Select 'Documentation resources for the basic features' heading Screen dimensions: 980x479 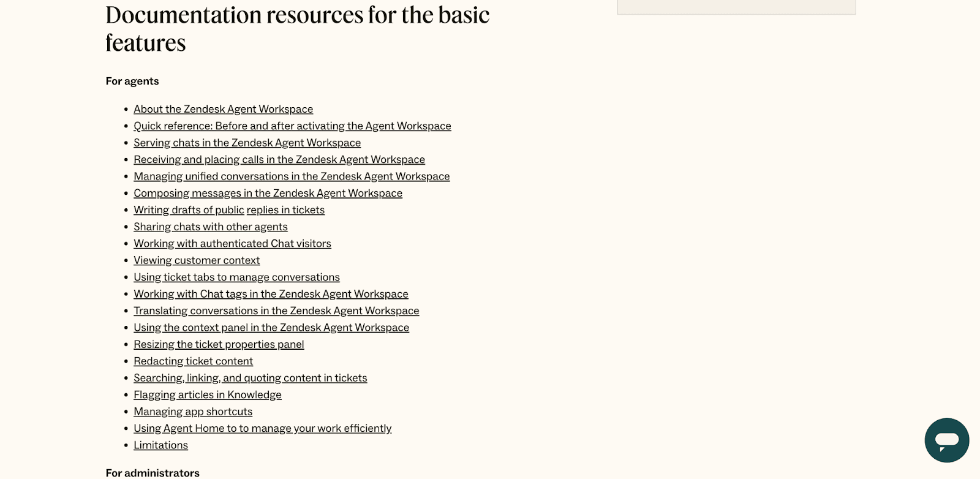pyautogui.click(x=298, y=29)
